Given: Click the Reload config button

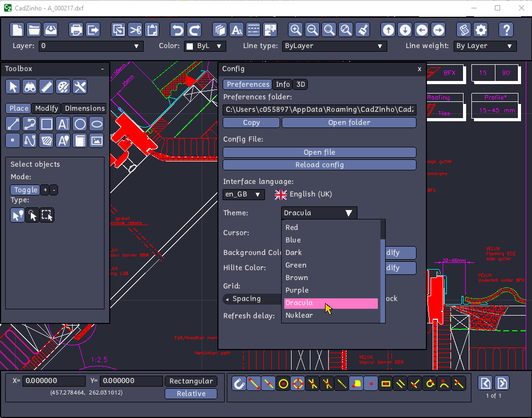Looking at the screenshot, I should click(319, 165).
